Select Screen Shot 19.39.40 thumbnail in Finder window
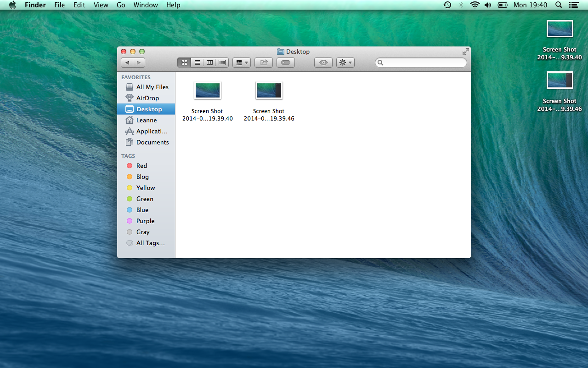The height and width of the screenshot is (368, 588). pos(208,90)
